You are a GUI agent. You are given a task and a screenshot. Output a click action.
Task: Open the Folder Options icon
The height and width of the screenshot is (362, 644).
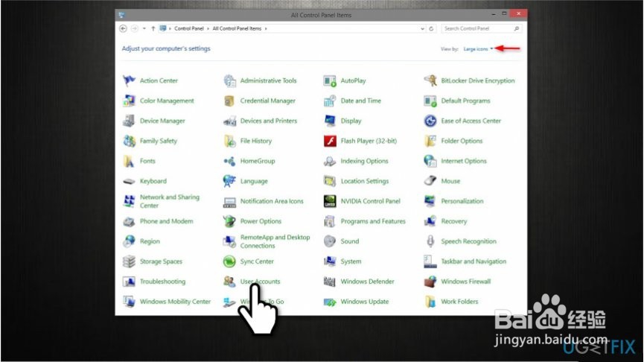coord(430,141)
